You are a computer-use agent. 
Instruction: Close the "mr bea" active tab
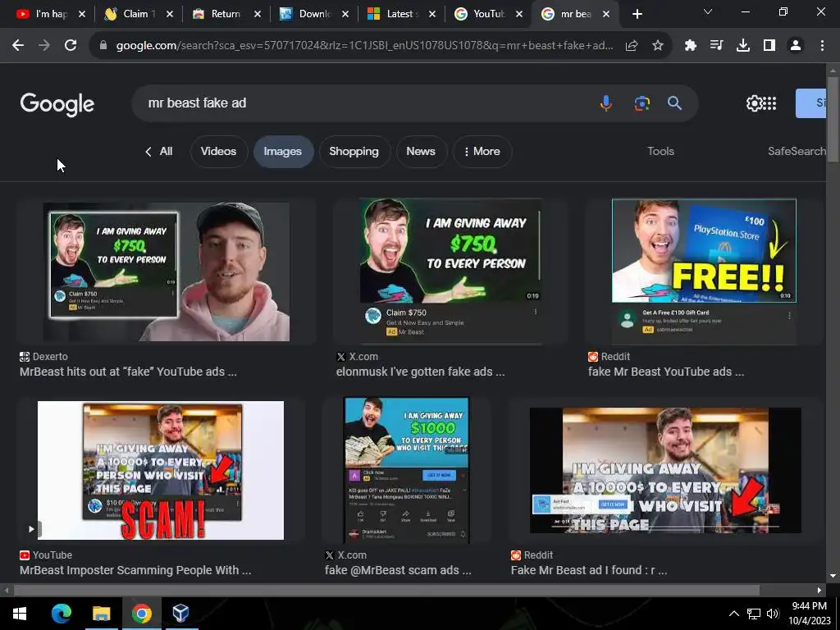tap(606, 15)
